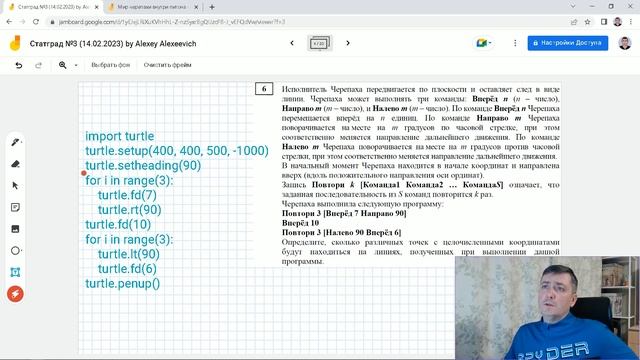This screenshot has width=640, height=360.
Task: Add a sticky note
Action: pyautogui.click(x=16, y=207)
